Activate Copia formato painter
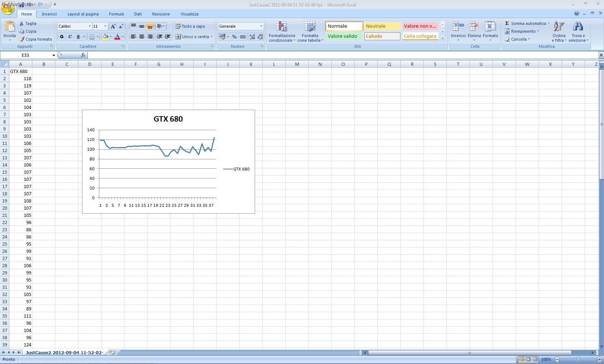Viewport: 604px width, 364px height. pyautogui.click(x=36, y=39)
